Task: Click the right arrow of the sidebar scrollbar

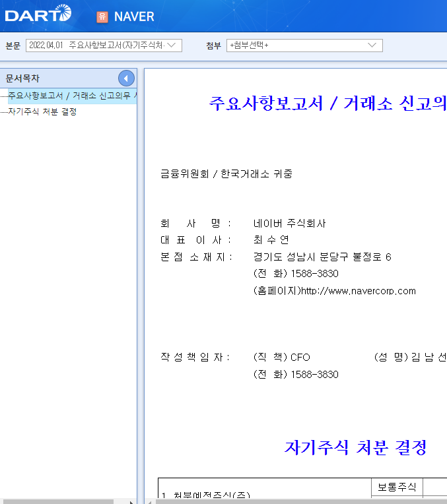Action: pos(131,502)
